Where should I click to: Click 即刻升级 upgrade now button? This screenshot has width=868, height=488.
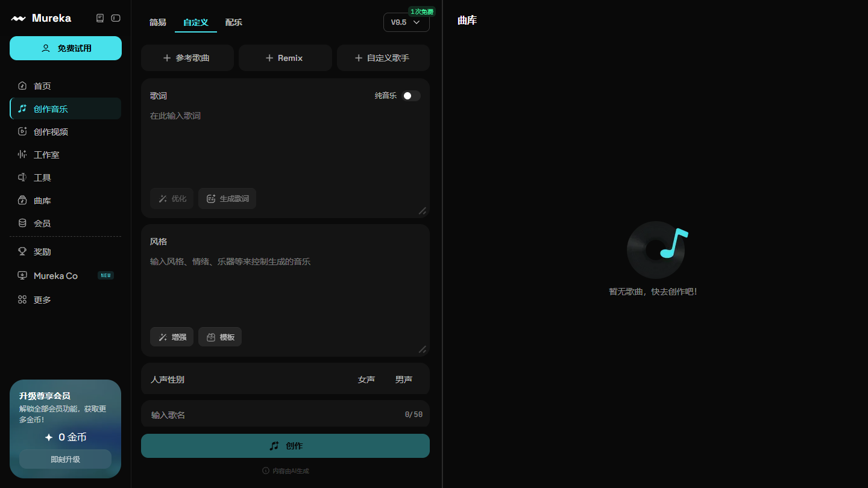(x=65, y=459)
